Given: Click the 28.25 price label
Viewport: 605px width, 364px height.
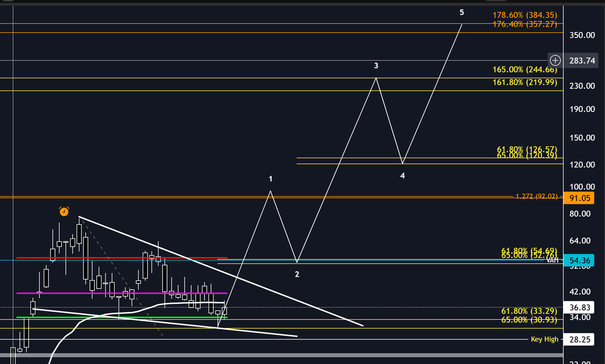Looking at the screenshot, I should 580,339.
